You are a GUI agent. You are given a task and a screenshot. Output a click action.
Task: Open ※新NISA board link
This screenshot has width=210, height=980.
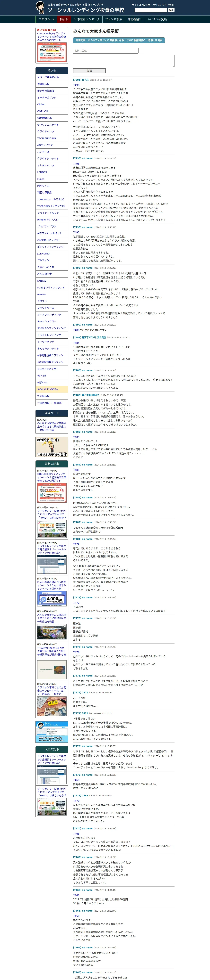click(x=52, y=383)
